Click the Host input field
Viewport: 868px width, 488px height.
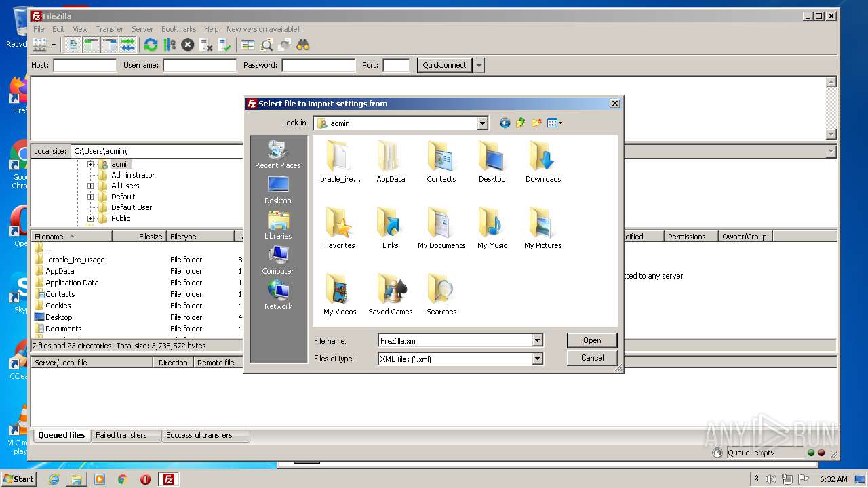pyautogui.click(x=85, y=65)
